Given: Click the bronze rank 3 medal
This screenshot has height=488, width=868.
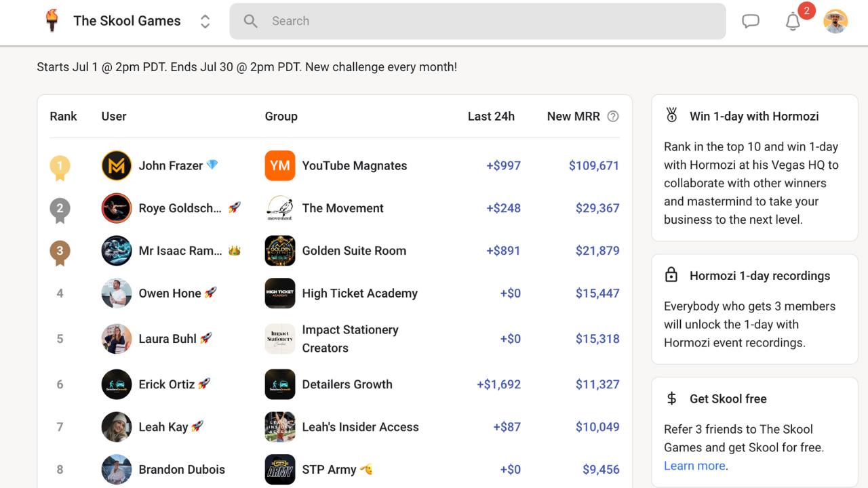Looking at the screenshot, I should 60,253.
